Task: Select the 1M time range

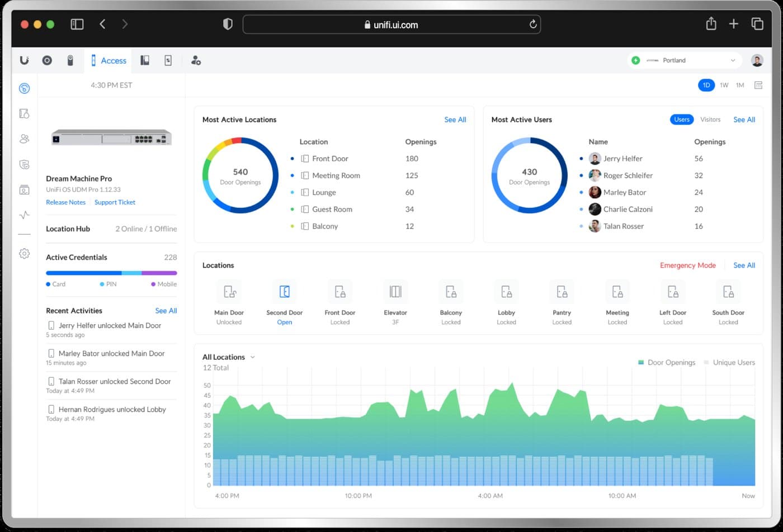Action: coord(740,85)
